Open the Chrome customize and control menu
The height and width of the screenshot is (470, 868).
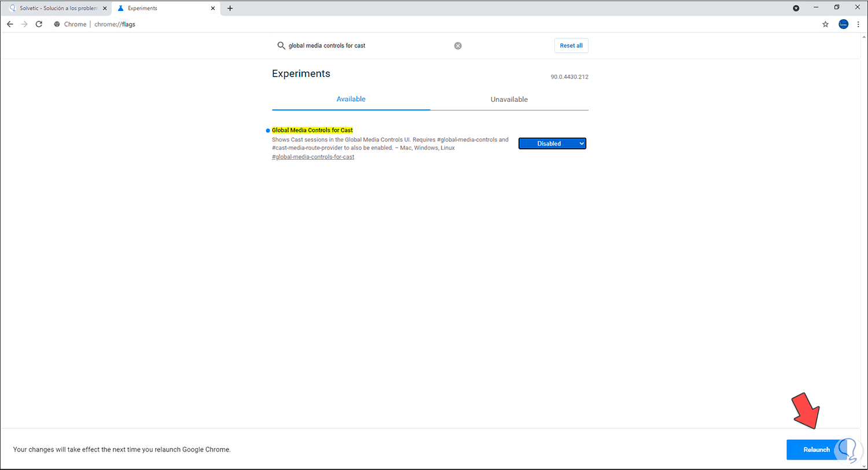tap(859, 24)
